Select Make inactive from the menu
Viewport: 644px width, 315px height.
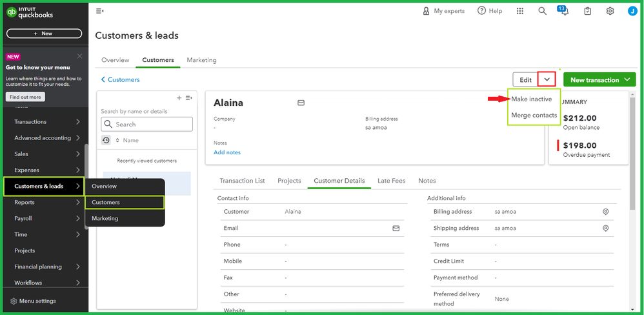(532, 99)
